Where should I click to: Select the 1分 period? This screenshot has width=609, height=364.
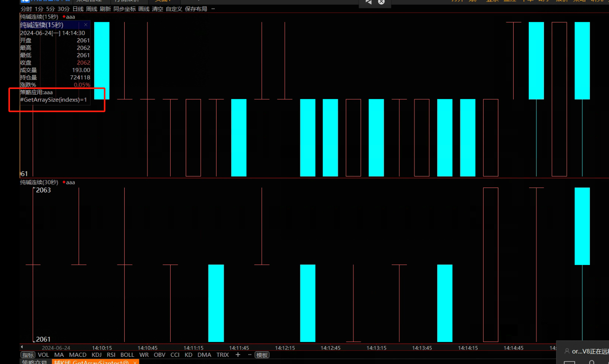click(39, 9)
